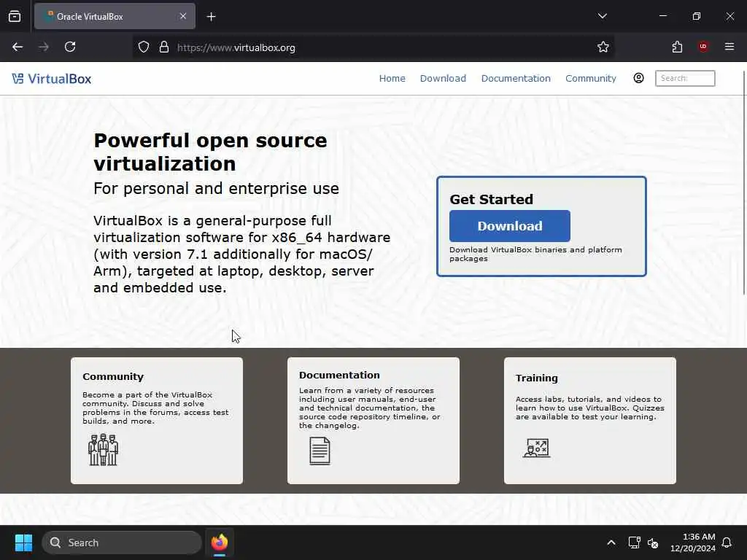Click the Community card heading
This screenshot has height=560, width=747.
(x=113, y=377)
